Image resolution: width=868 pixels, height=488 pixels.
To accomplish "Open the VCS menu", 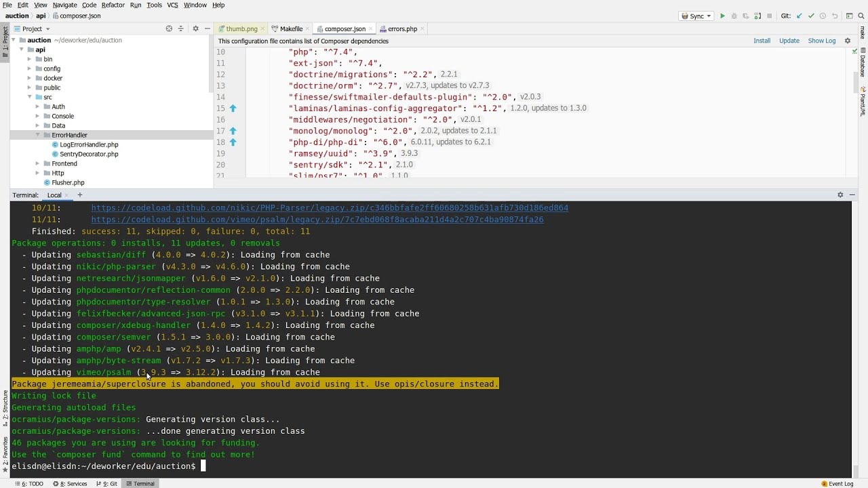I will pos(172,5).
